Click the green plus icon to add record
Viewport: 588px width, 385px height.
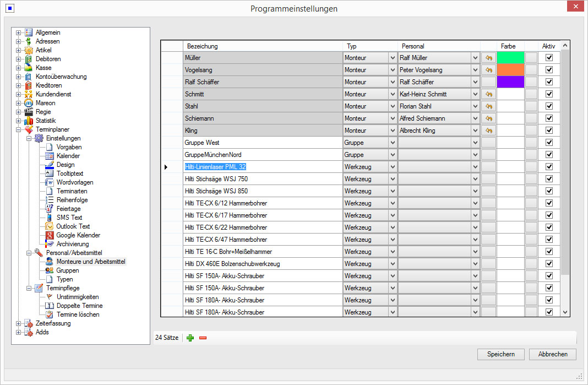pos(190,338)
